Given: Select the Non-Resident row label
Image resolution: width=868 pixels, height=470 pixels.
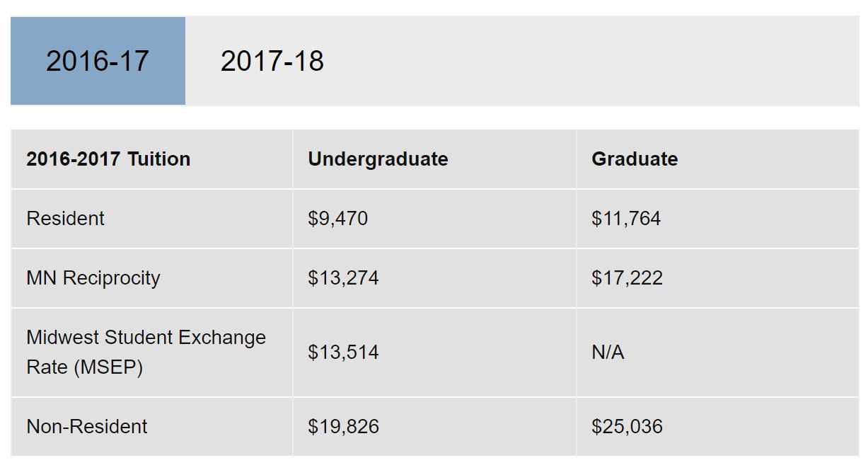Looking at the screenshot, I should click(x=87, y=427).
